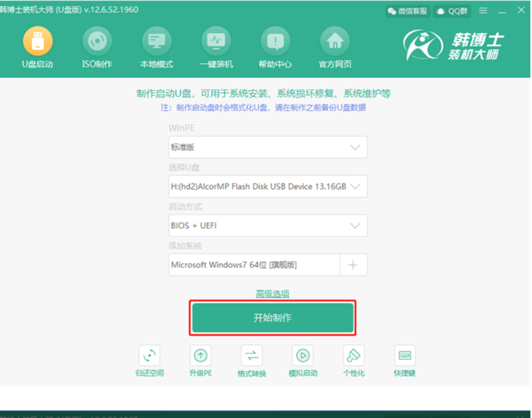The height and width of the screenshot is (418, 532).
Task: Open 高级选项 link
Action: 272,294
